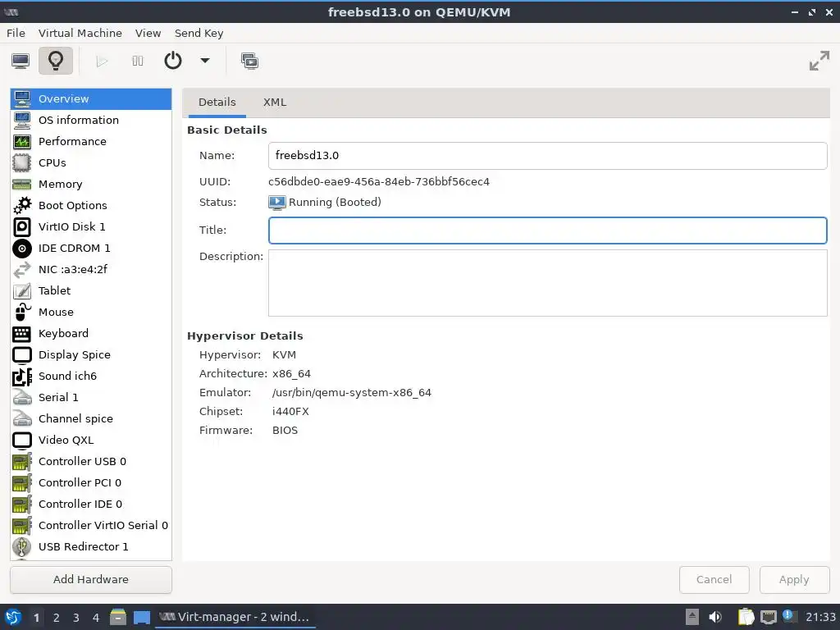Open the volume control tray icon
This screenshot has width=840, height=630.
[715, 617]
